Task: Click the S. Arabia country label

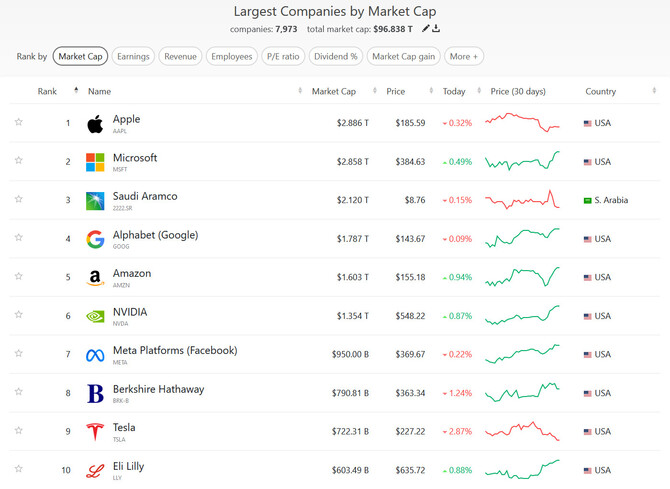Action: point(611,200)
